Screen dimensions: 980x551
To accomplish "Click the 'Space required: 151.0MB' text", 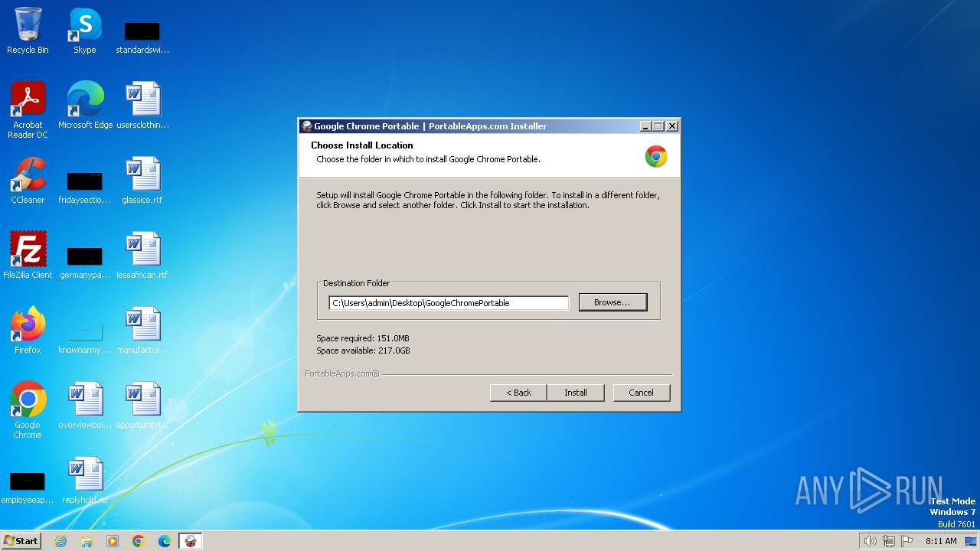I will (x=363, y=338).
